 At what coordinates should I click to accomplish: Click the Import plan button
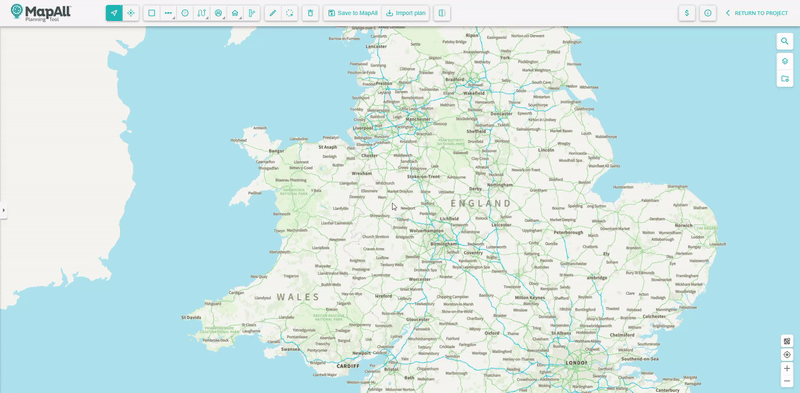[x=406, y=13]
